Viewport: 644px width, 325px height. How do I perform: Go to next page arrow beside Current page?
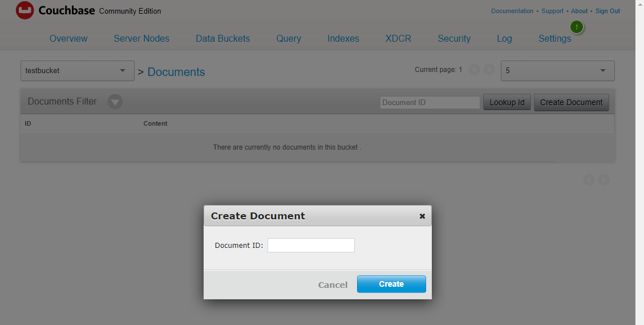click(x=489, y=70)
